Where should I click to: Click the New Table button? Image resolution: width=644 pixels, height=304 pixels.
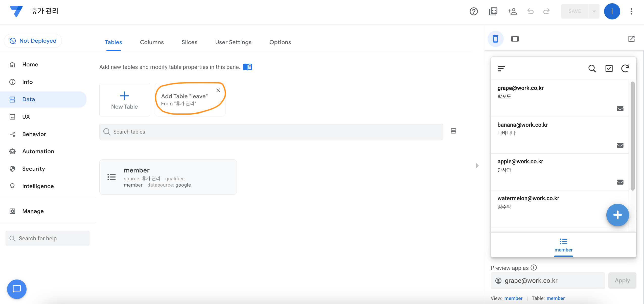(124, 100)
